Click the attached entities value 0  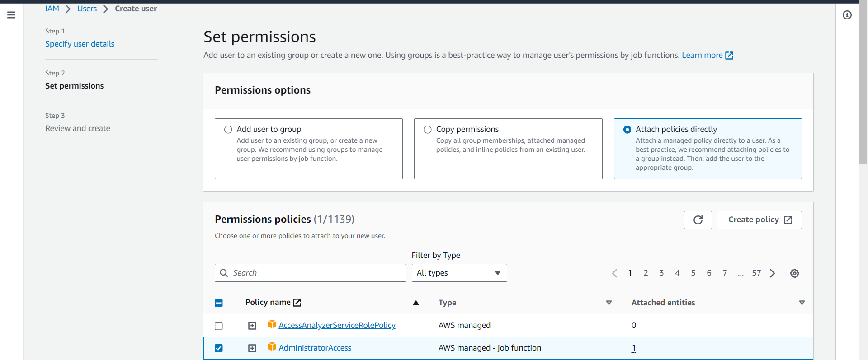[634, 325]
